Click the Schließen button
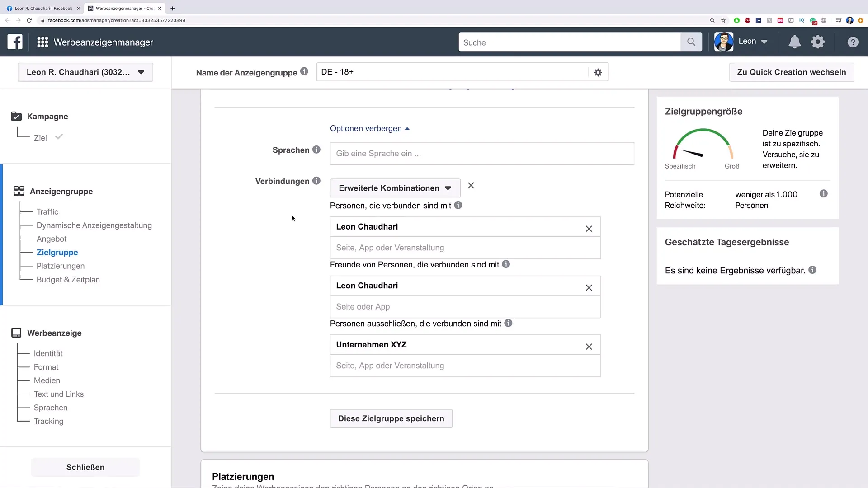Screen dimensions: 868x488 pos(85,467)
